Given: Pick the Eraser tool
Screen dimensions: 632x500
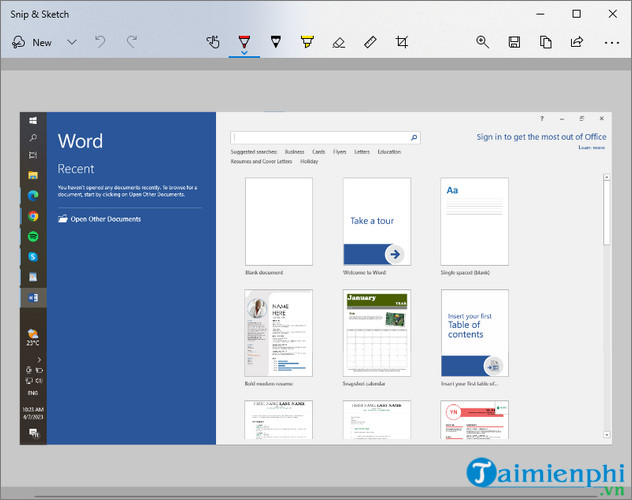Looking at the screenshot, I should tap(339, 42).
